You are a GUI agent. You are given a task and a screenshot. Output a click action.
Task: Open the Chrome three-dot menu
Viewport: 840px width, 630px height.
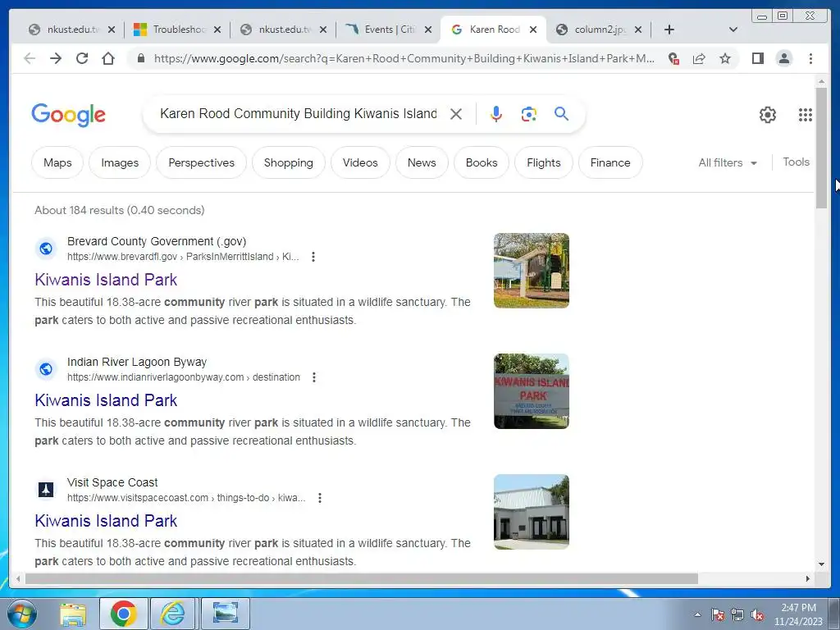[810, 58]
